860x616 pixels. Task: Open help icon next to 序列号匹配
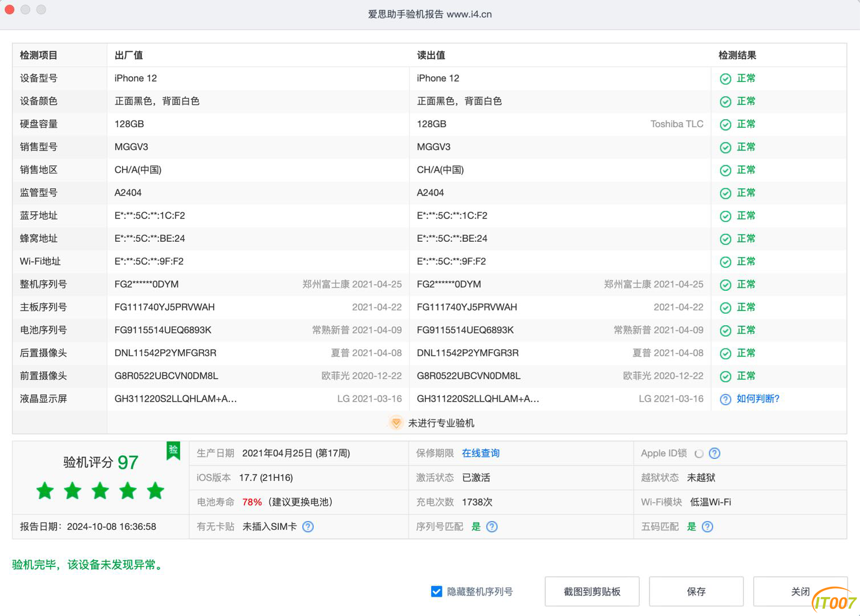(492, 526)
